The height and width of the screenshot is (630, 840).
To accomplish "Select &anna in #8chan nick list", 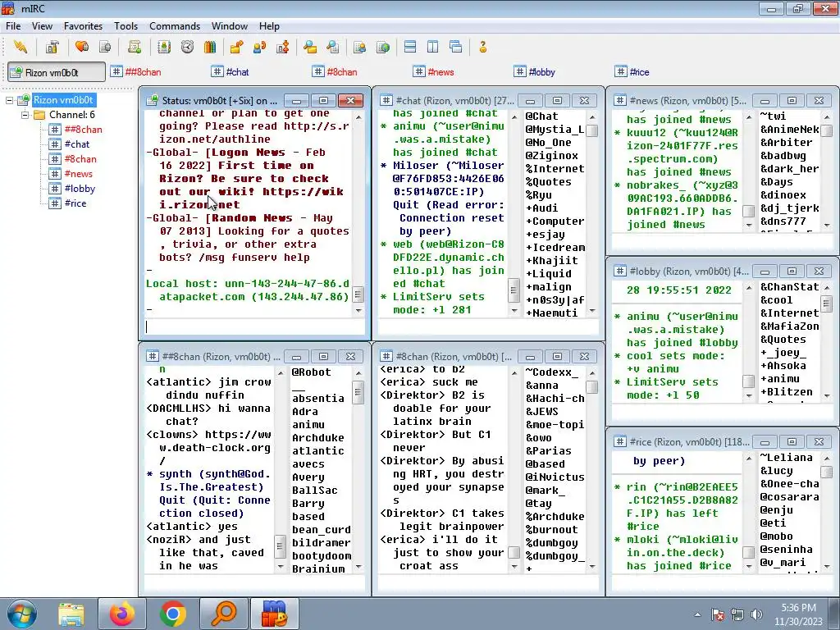I will coord(541,386).
